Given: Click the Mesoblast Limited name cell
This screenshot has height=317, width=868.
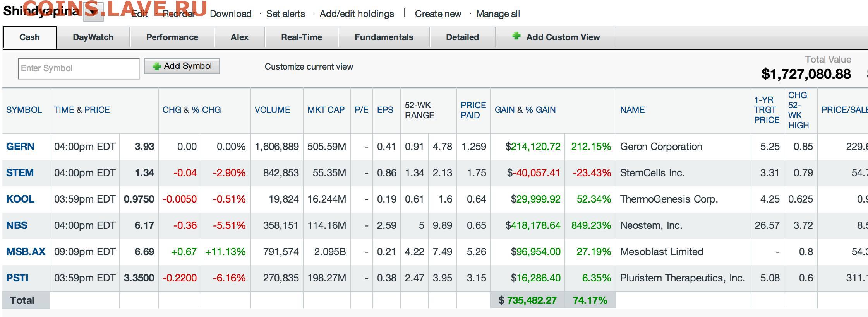Looking at the screenshot, I should [x=662, y=252].
